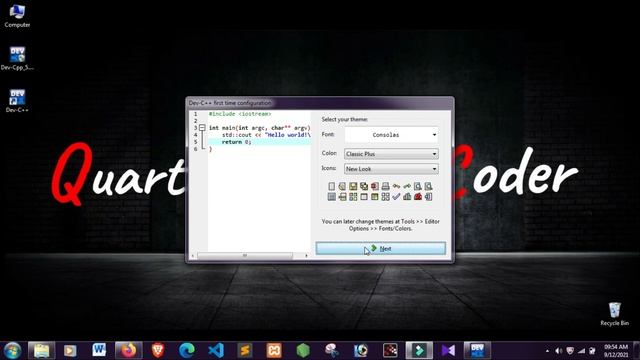Open XAMPP from the taskbar

(274, 350)
